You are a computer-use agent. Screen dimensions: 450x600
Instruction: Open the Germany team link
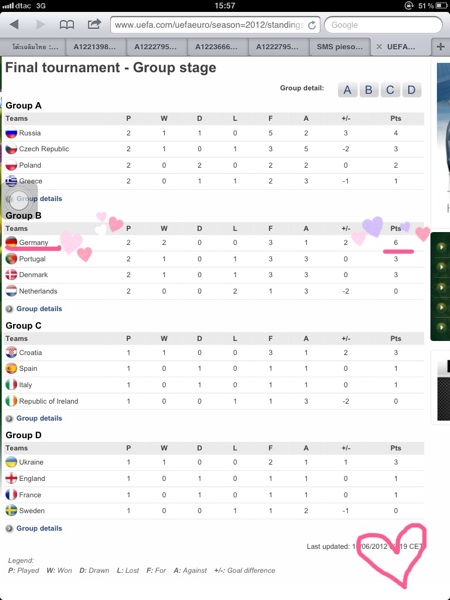coord(34,243)
